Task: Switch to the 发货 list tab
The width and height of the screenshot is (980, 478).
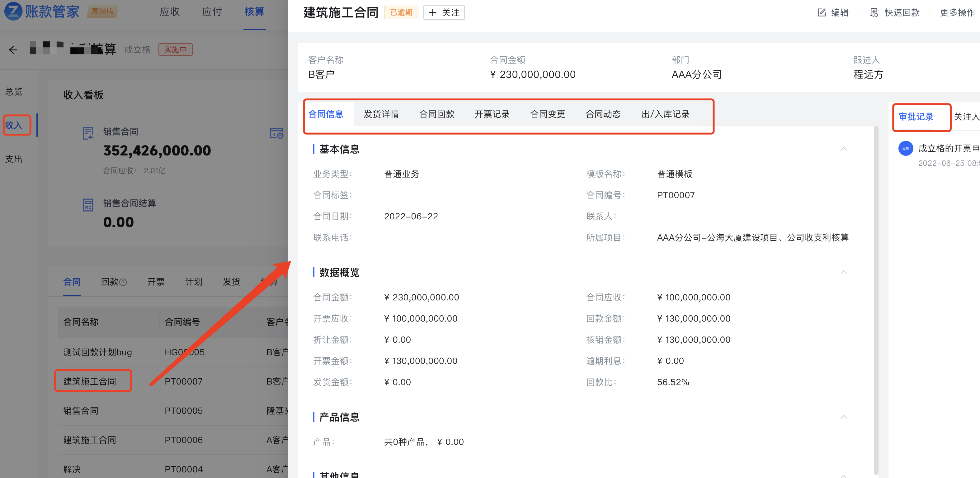Action: click(231, 282)
